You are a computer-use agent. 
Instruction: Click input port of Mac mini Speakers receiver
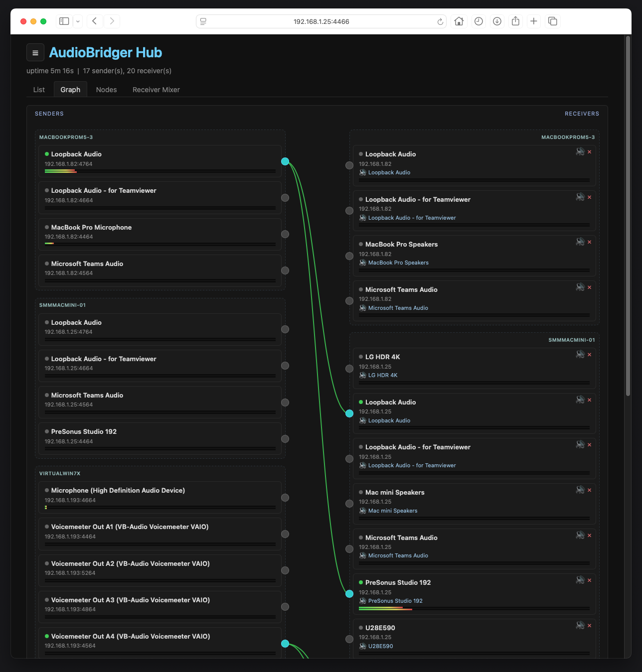pyautogui.click(x=349, y=504)
